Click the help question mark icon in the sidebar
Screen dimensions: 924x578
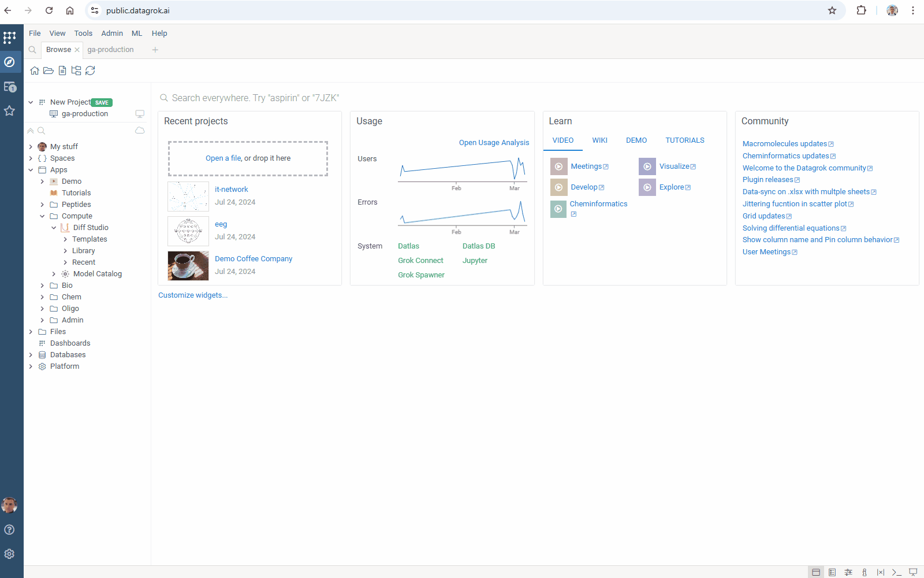(x=9, y=529)
